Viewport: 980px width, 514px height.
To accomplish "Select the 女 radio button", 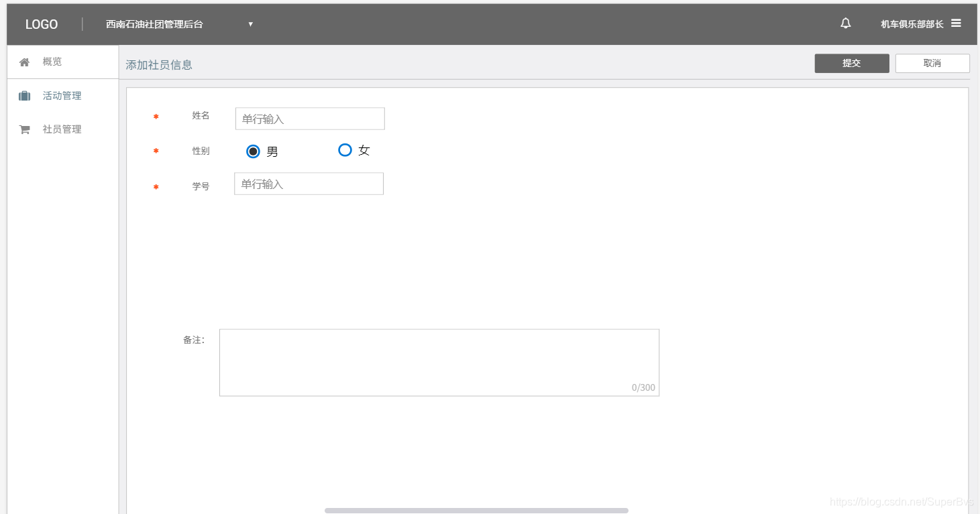I will coord(345,150).
